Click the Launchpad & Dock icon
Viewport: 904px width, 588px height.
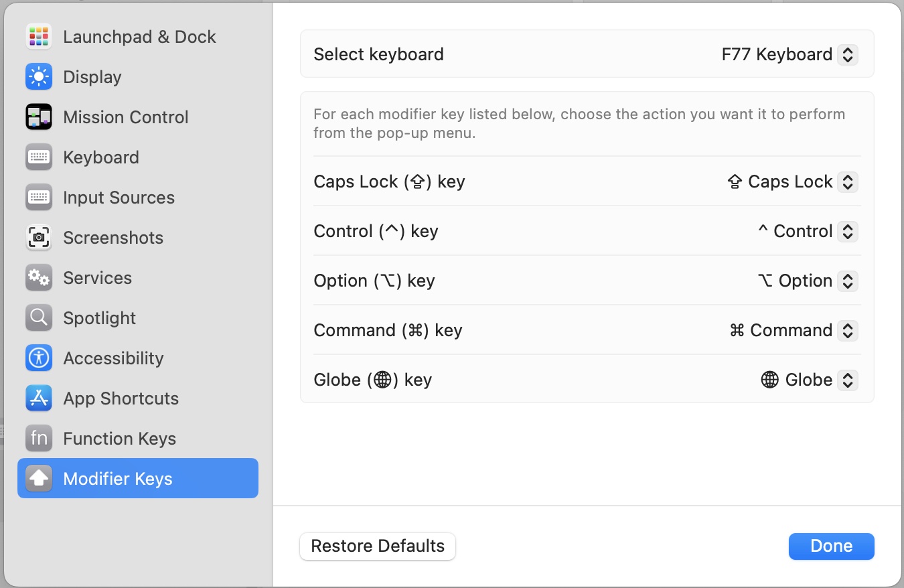click(x=38, y=37)
